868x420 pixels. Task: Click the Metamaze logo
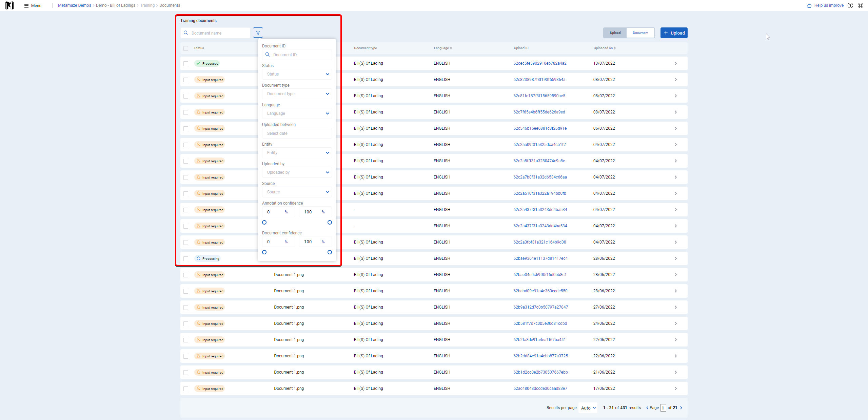(x=10, y=5)
